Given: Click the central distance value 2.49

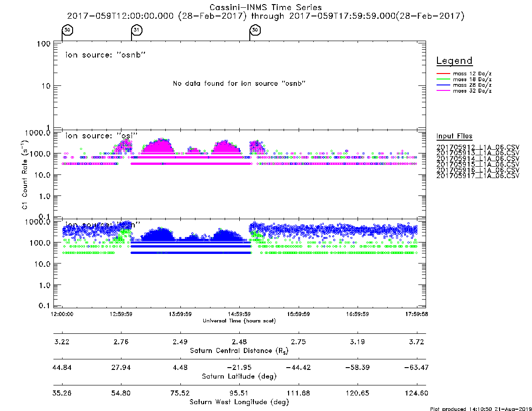Looking at the screenshot, I should pyautogui.click(x=180, y=342).
